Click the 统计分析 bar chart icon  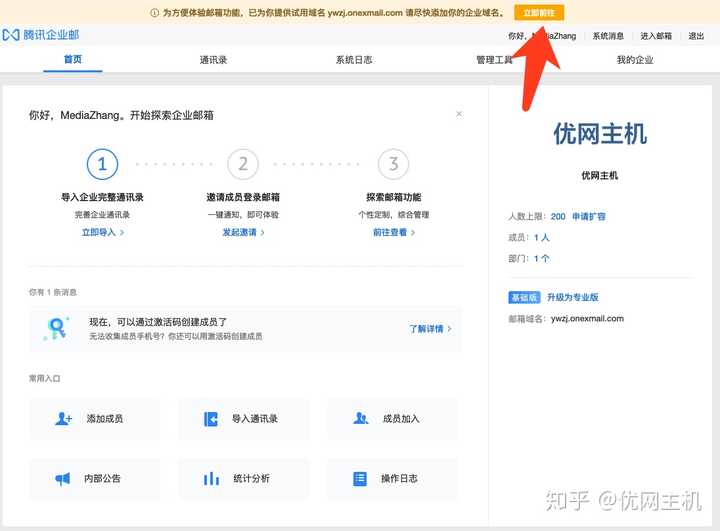tap(211, 478)
